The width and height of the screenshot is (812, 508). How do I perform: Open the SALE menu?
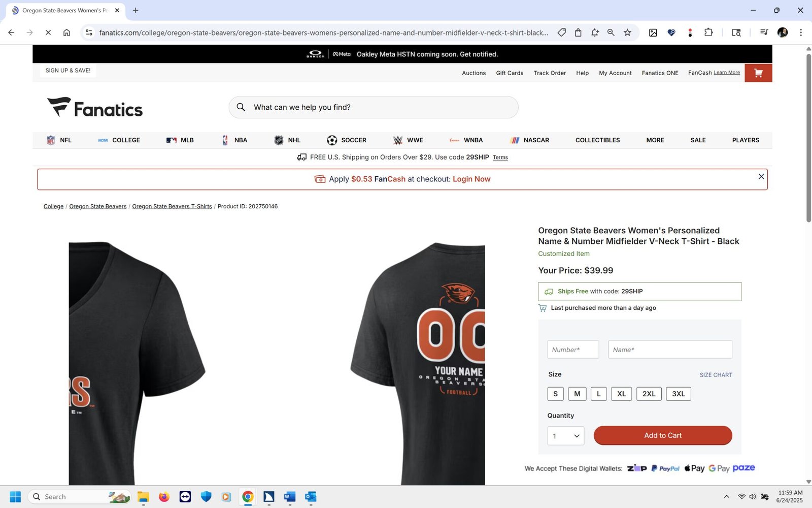pyautogui.click(x=698, y=140)
